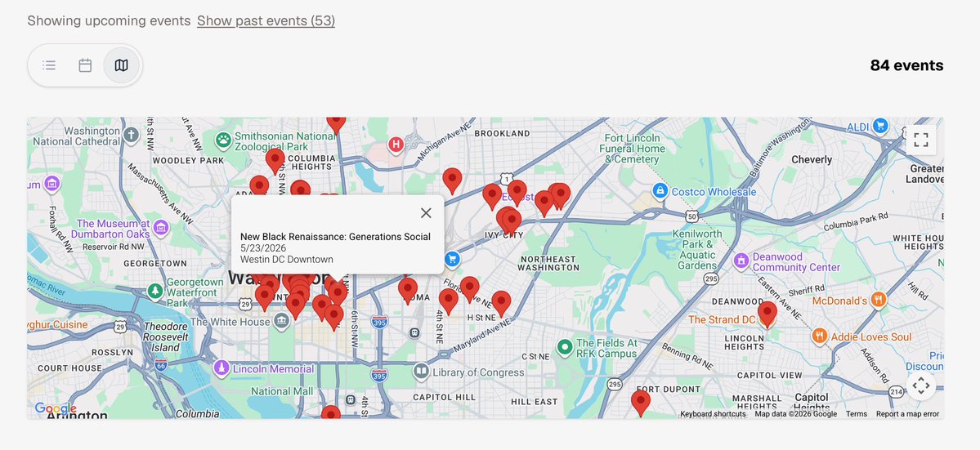Click the Fort Lincoln Funeral Home label

pos(632,149)
